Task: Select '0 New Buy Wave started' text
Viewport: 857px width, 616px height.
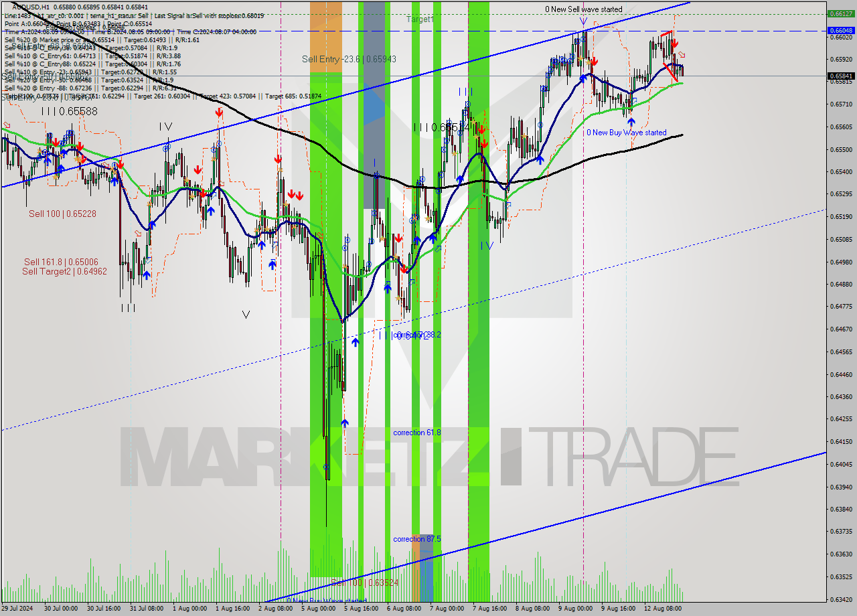Action: point(627,133)
